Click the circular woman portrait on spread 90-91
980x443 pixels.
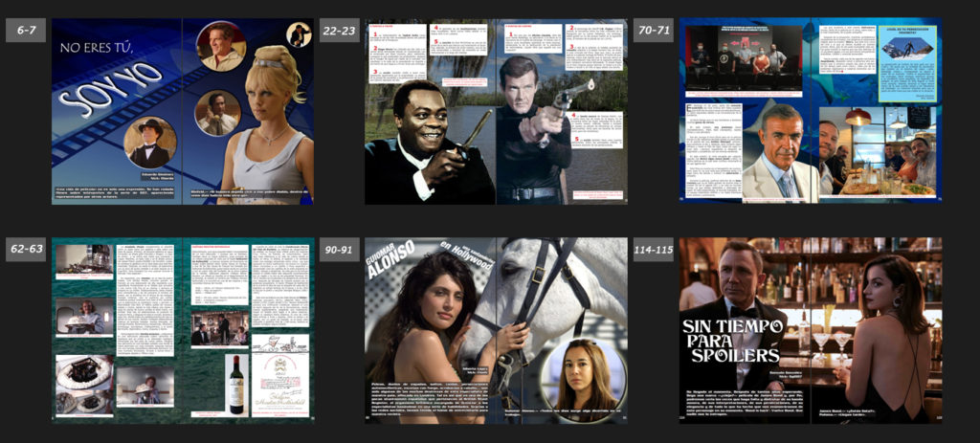(583, 381)
